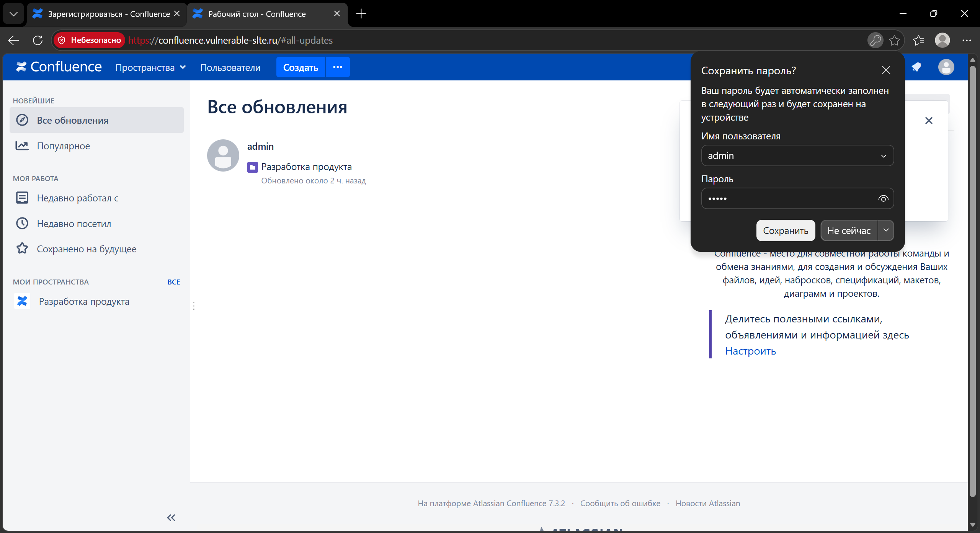Open browser favorites list icon
Viewport: 980px width, 533px height.
point(919,40)
